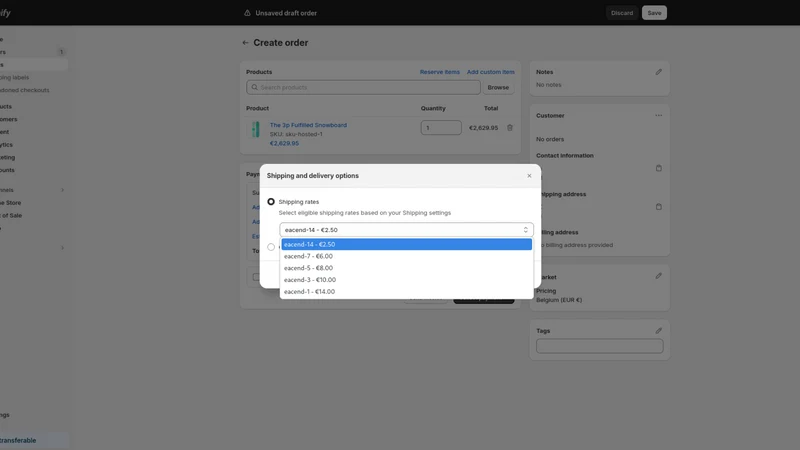Image resolution: width=800 pixels, height=450 pixels.
Task: Choose eacend-7 - €6.00 from the list
Action: (x=406, y=256)
